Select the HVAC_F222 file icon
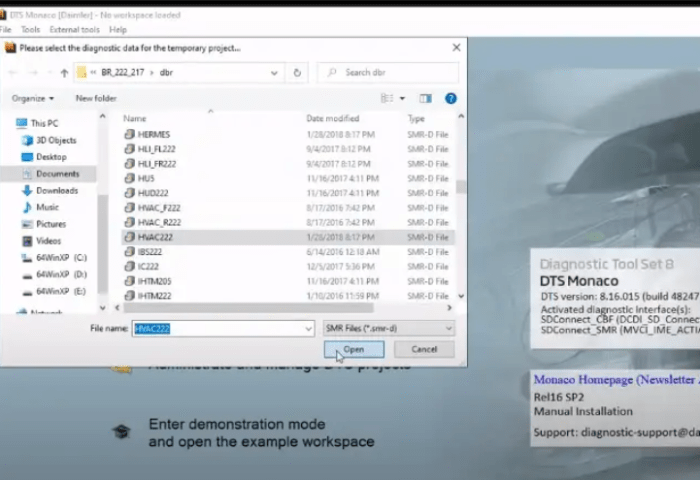The height and width of the screenshot is (480, 700). [129, 208]
